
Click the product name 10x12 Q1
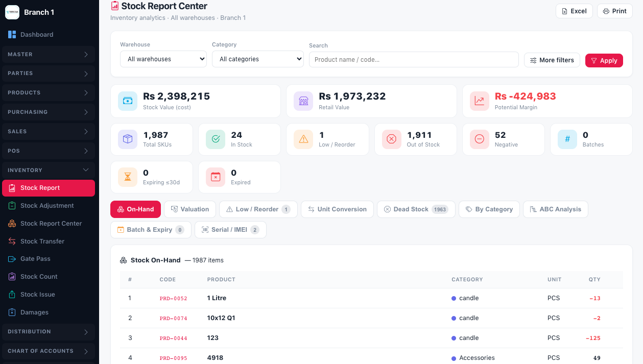tap(221, 318)
